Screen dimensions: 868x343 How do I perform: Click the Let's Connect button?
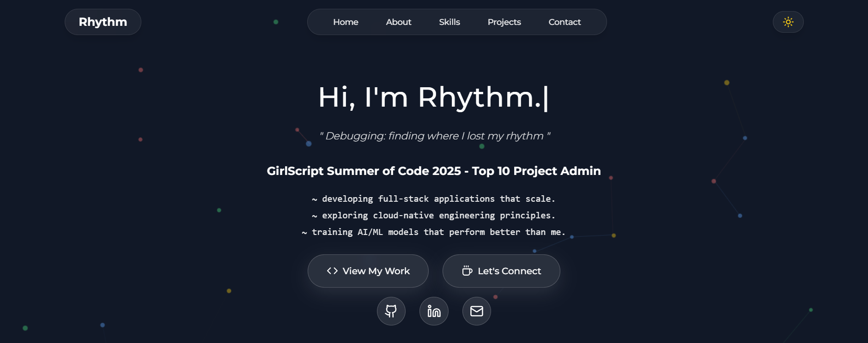point(501,271)
